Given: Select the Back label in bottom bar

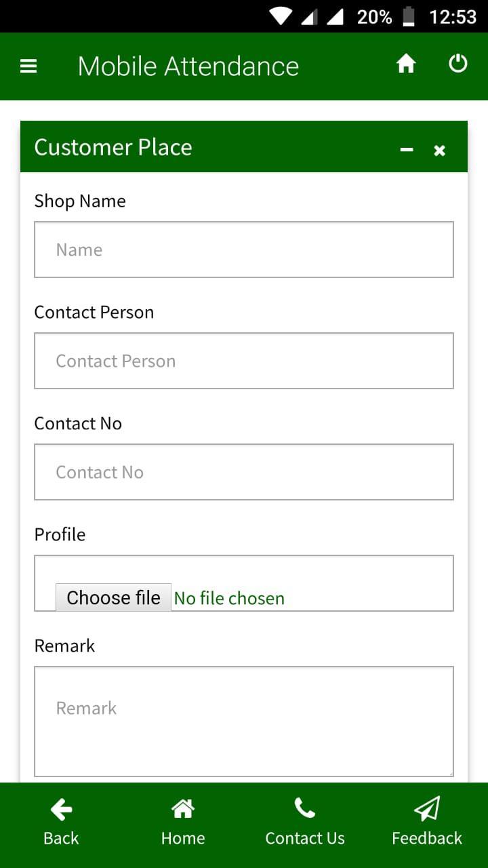Looking at the screenshot, I should 61,838.
